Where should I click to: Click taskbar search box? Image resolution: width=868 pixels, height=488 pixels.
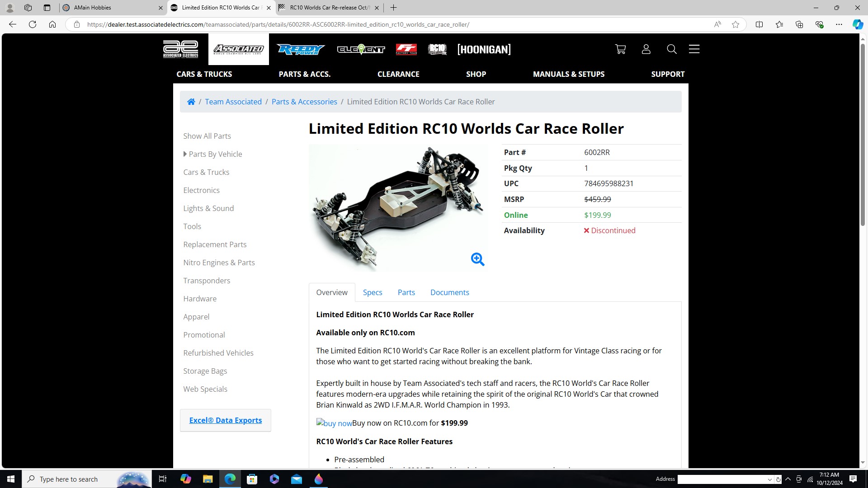coord(87,479)
